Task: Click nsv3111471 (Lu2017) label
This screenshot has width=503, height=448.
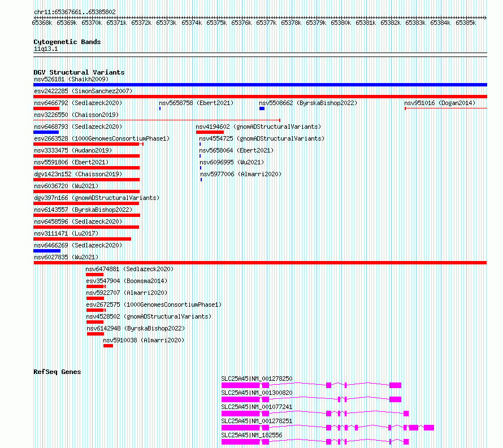Action: [x=66, y=233]
